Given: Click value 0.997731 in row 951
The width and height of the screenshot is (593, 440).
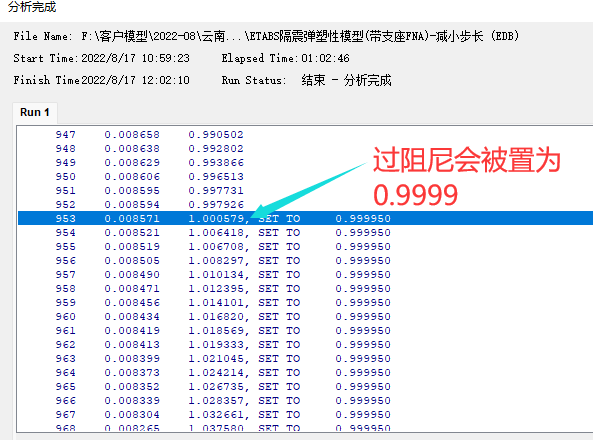Looking at the screenshot, I should pos(216,191).
